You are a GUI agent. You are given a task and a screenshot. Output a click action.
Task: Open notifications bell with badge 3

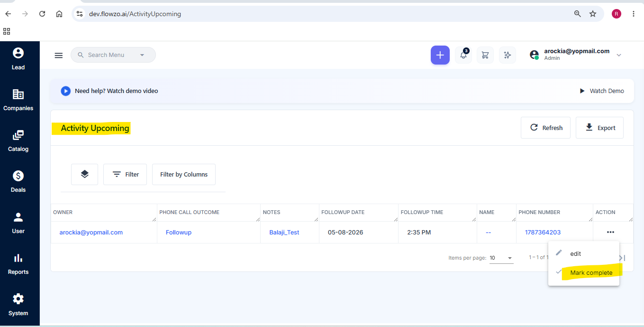(463, 55)
